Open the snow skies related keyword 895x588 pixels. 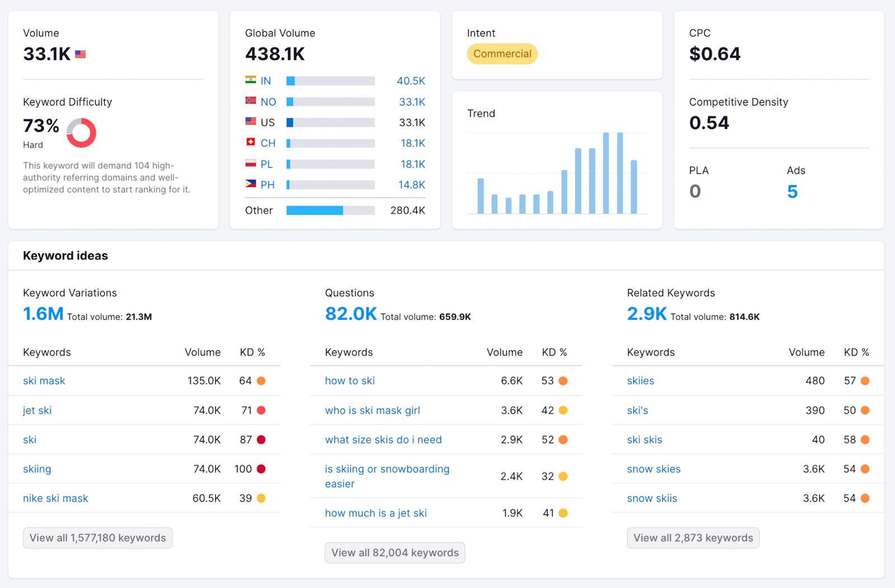(653, 469)
